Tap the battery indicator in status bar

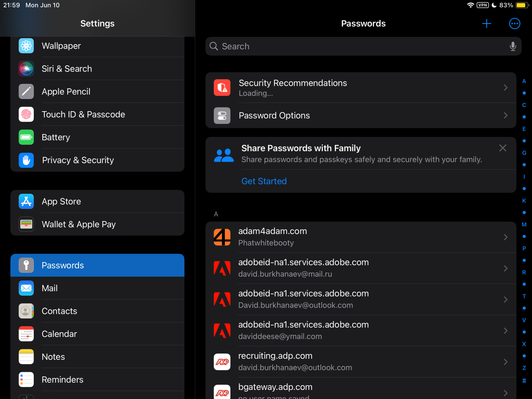[x=522, y=5]
